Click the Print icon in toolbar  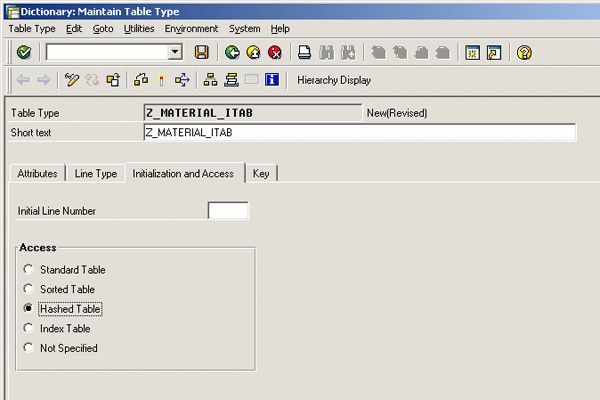pos(305,52)
